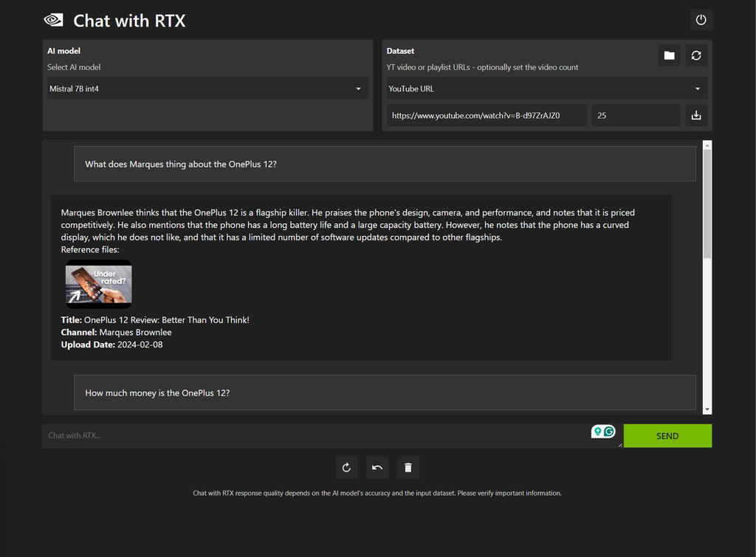Download YouTube transcripts via the download icon
This screenshot has width=756, height=557.
(695, 115)
